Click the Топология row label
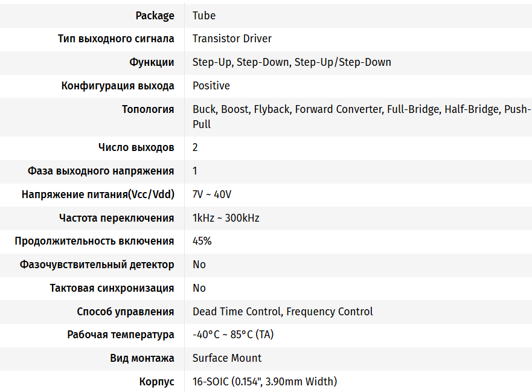 point(148,109)
